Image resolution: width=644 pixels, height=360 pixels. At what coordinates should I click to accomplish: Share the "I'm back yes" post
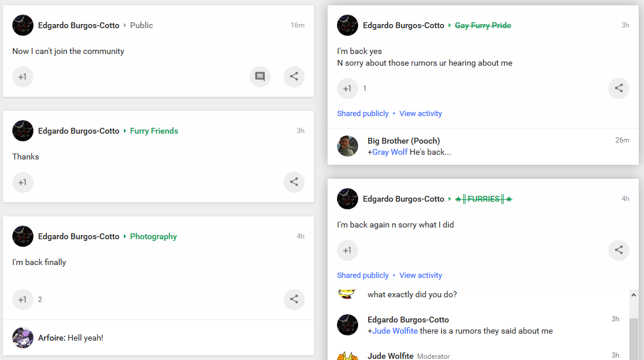tap(619, 88)
